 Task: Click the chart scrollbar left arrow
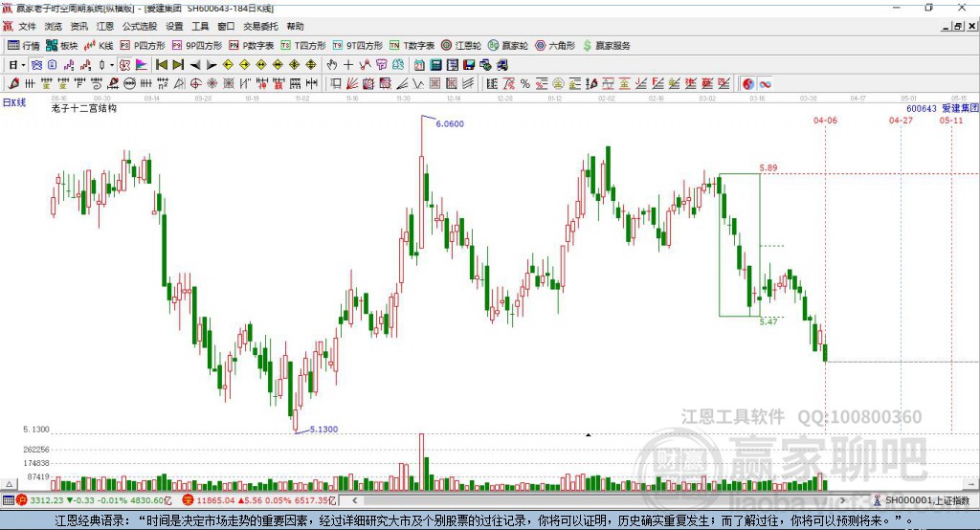(x=354, y=500)
